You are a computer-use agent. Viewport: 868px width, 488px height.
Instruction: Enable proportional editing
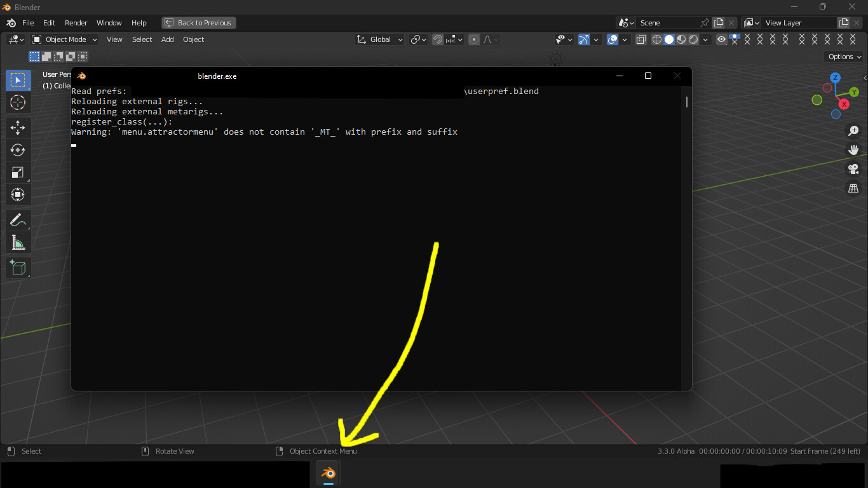[473, 39]
